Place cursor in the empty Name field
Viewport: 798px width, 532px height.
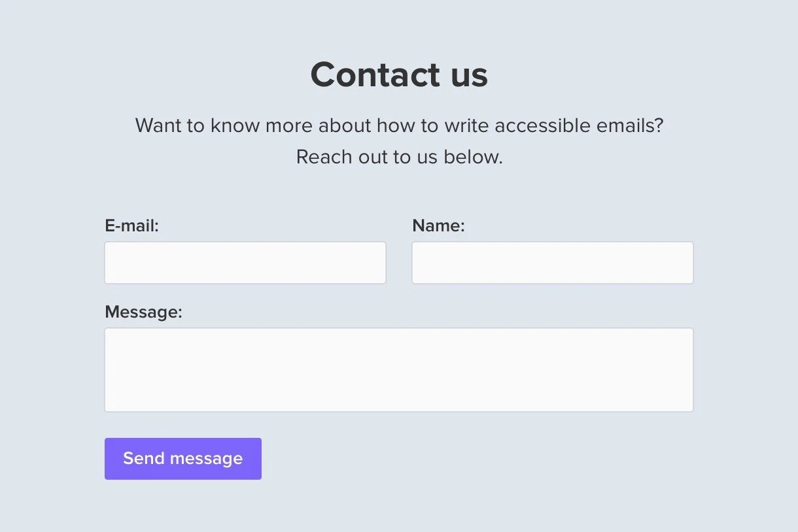(x=552, y=262)
